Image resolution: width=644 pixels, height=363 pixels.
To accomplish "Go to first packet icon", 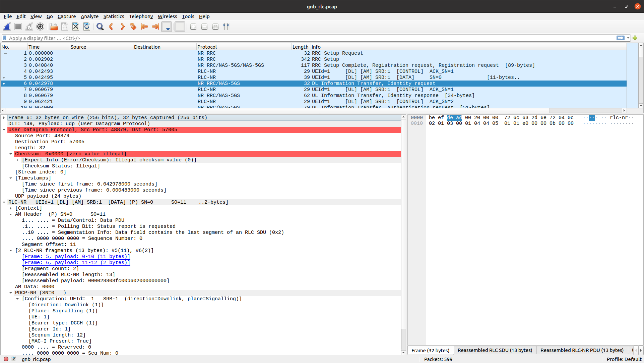I will (144, 27).
